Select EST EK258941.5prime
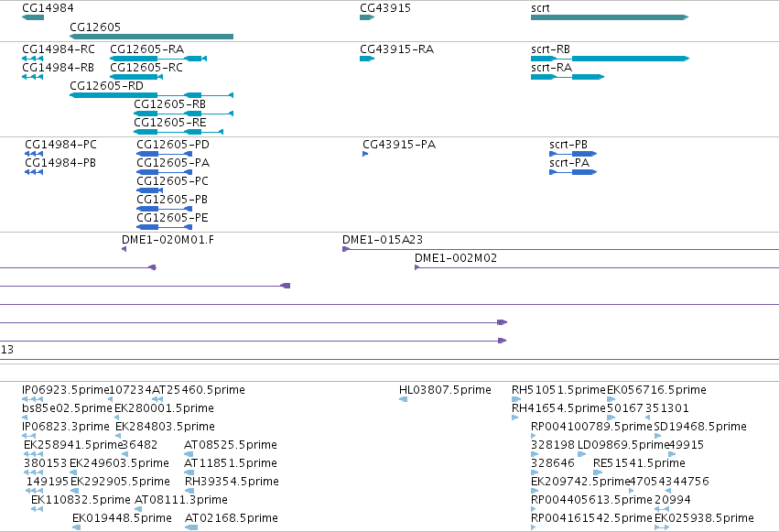Viewport: 779px width, 532px height. coord(33,454)
